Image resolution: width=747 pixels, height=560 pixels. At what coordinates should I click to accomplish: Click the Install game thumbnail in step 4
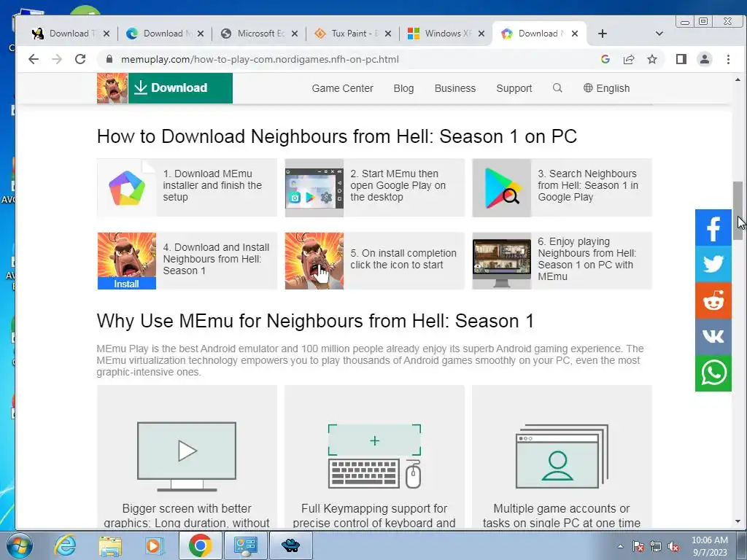(x=127, y=260)
